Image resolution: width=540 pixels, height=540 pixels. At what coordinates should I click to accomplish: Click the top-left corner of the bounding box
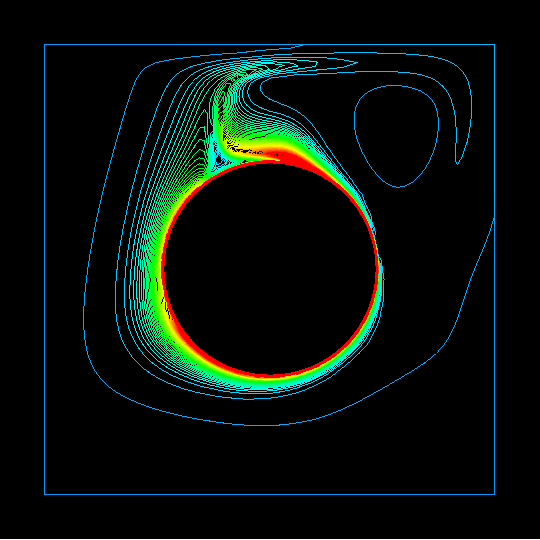(44, 44)
